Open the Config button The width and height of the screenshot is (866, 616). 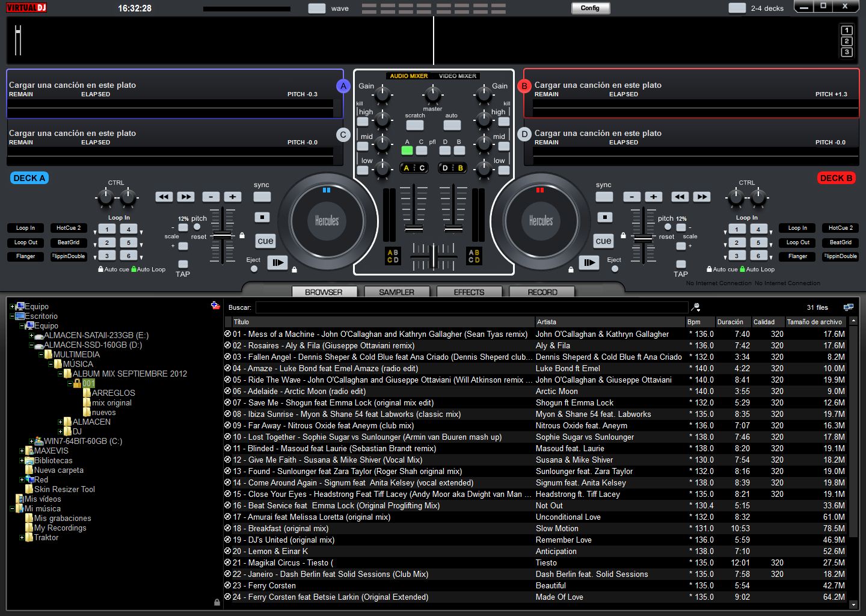pos(590,8)
